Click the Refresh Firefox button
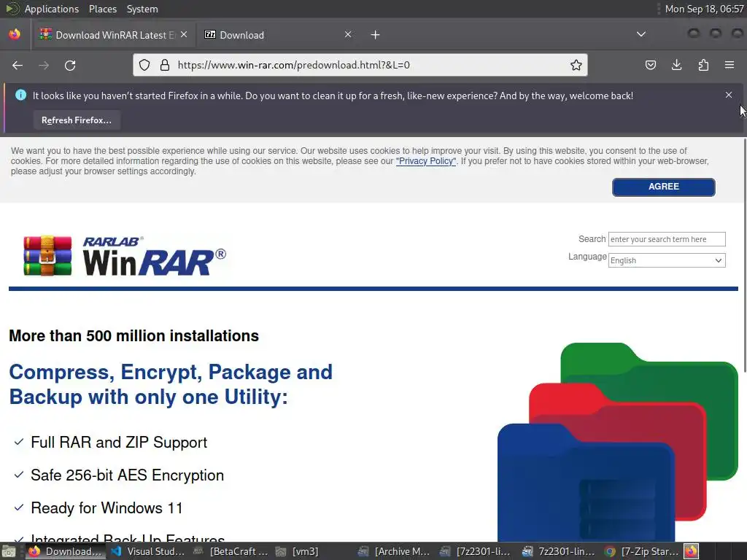This screenshot has width=747, height=560. tap(76, 120)
